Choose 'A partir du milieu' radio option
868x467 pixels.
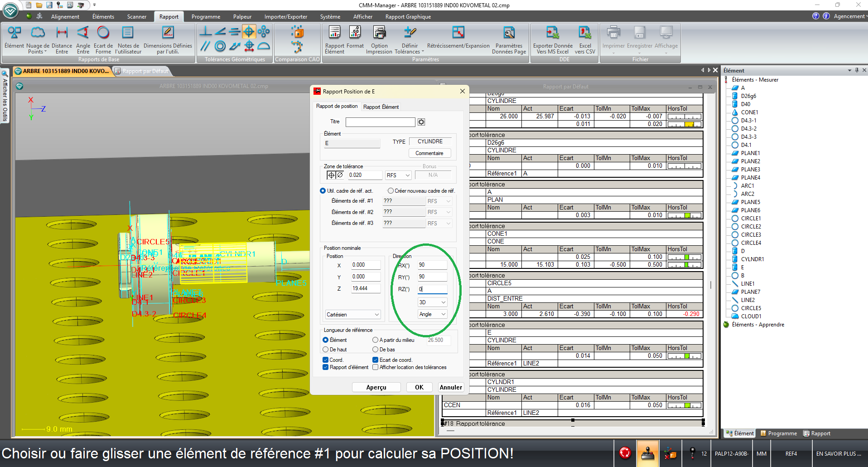[375, 340]
